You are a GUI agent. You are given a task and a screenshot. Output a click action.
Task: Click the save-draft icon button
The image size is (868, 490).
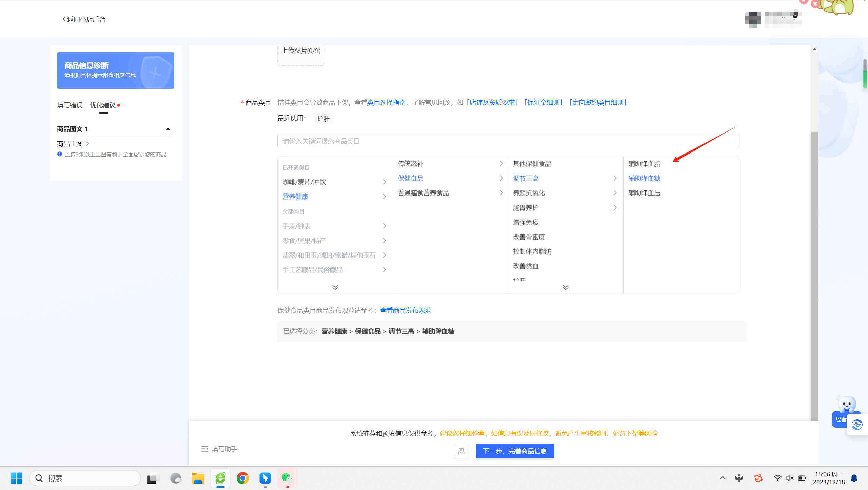461,451
